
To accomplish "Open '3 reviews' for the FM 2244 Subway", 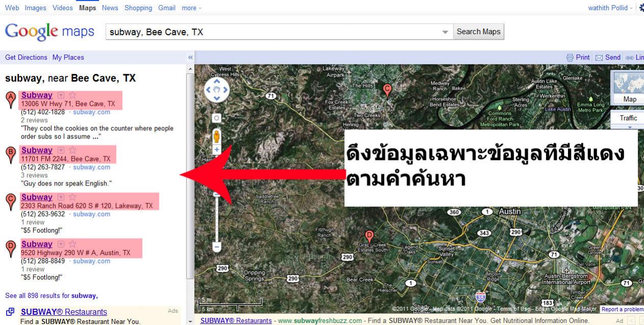I will click(34, 175).
